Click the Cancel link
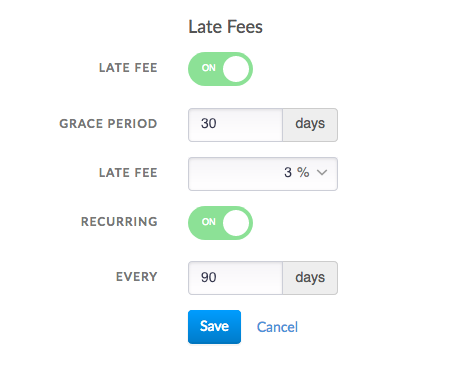 [x=277, y=327]
